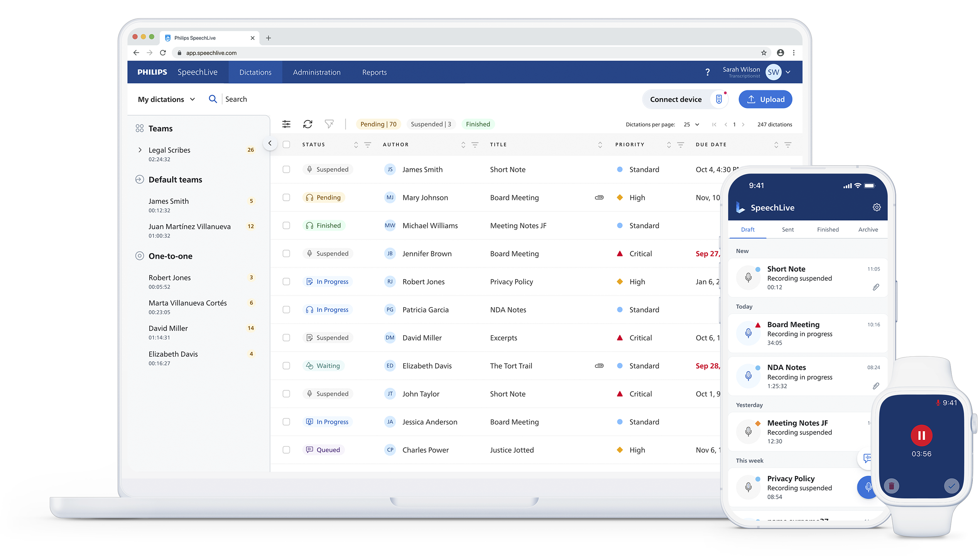The width and height of the screenshot is (980, 556).
Task: Open the filter settings sliders icon
Action: coord(286,124)
